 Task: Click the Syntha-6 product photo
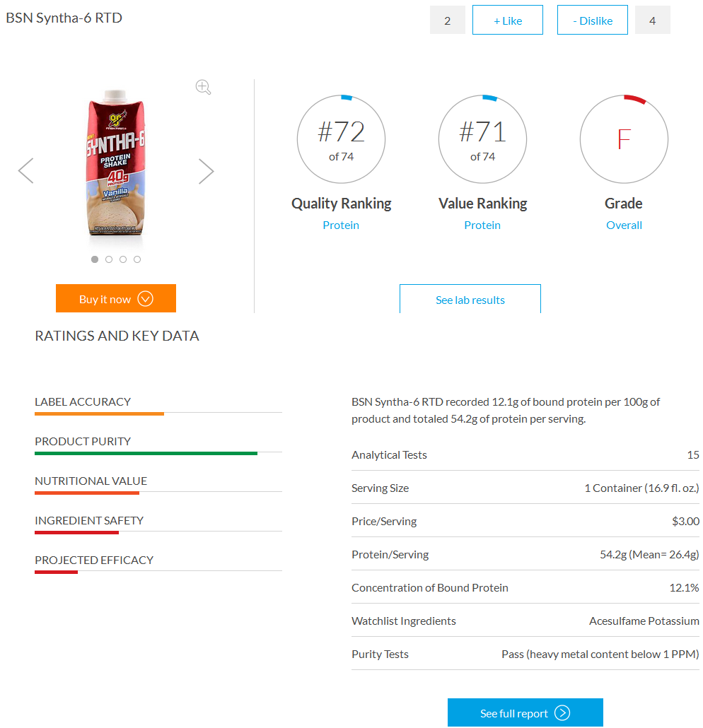(115, 166)
